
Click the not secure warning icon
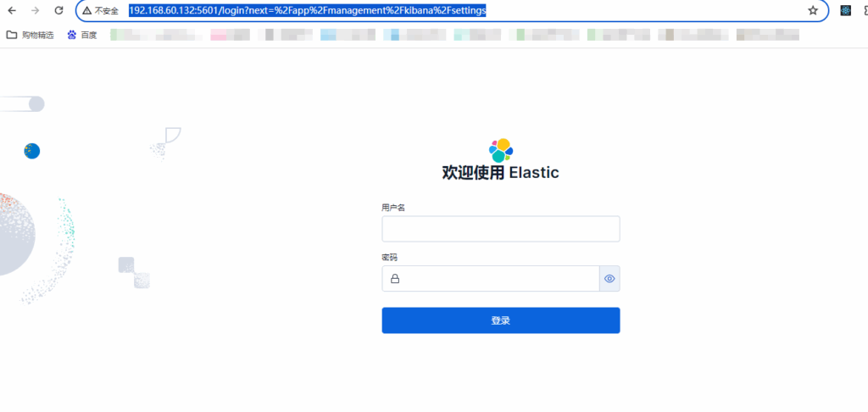point(87,10)
